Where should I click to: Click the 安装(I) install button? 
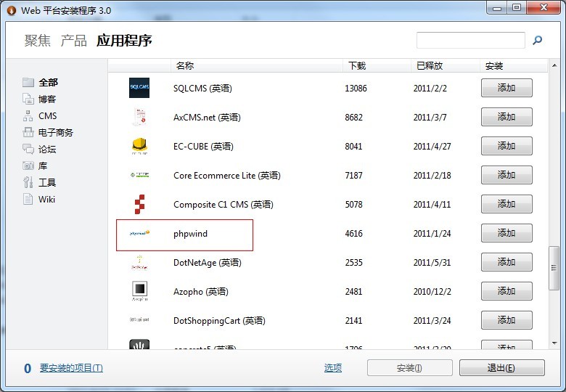pyautogui.click(x=410, y=368)
